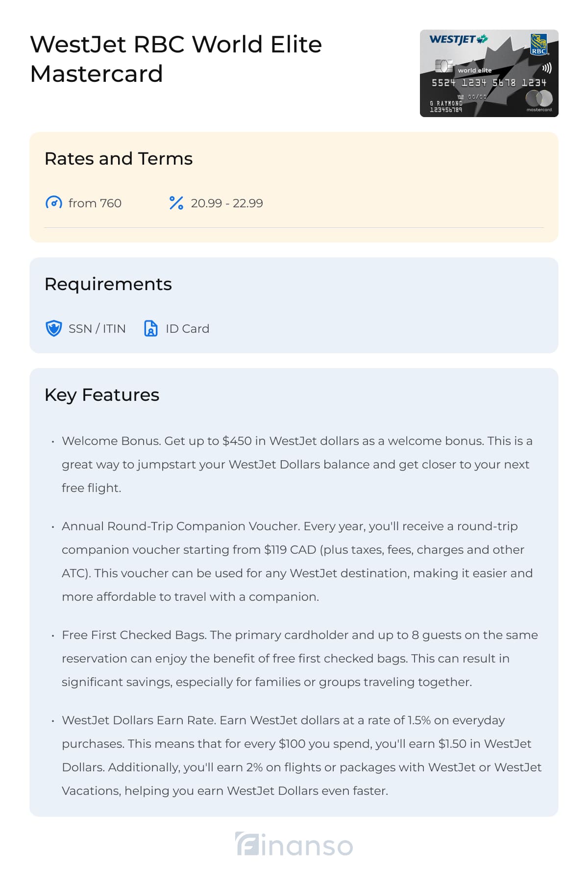Select the 20.99 - 22.99 rate text
588x885 pixels.
(227, 203)
